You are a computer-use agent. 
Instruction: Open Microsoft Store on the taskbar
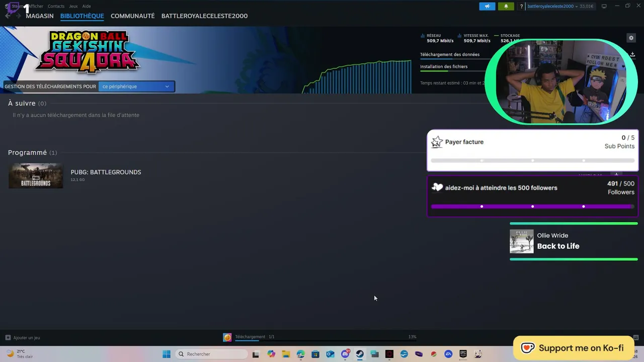(x=315, y=354)
